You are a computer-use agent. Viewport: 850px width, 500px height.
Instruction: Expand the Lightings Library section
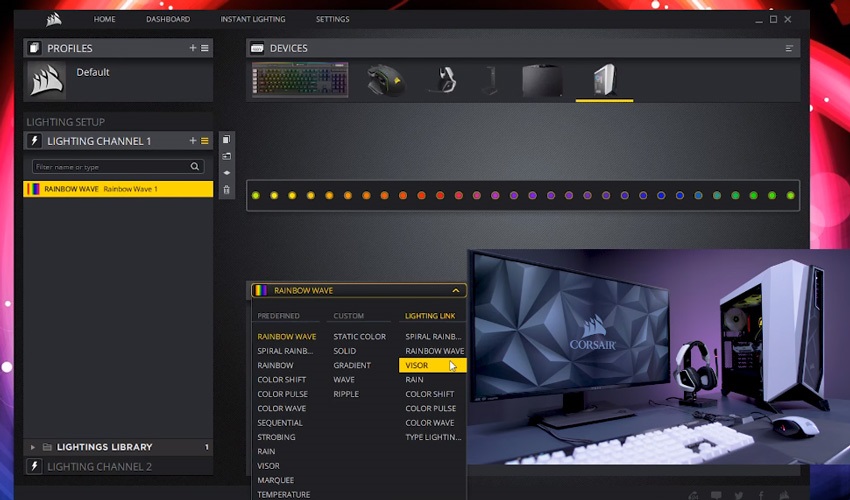pyautogui.click(x=33, y=447)
